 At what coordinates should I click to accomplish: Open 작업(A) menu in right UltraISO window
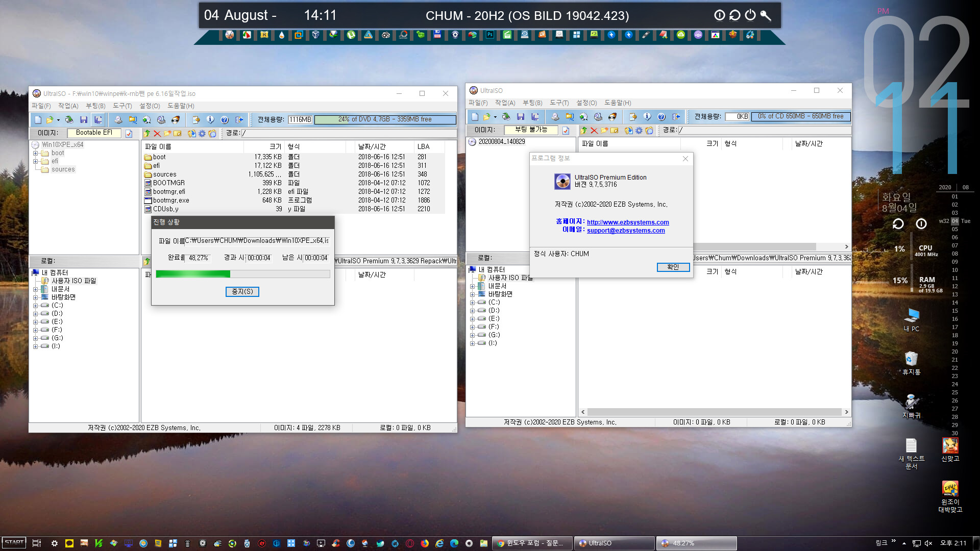point(505,103)
